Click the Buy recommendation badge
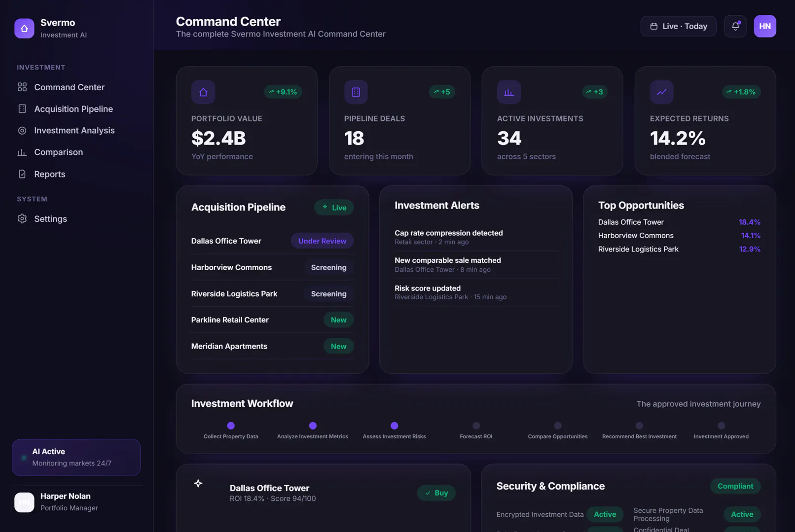Viewport: 795px width, 532px height. [436, 493]
